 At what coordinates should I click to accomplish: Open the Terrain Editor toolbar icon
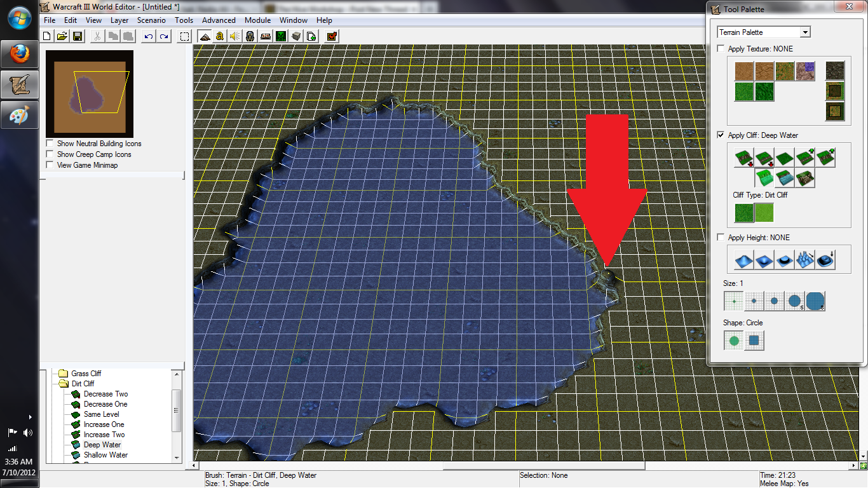(x=205, y=36)
